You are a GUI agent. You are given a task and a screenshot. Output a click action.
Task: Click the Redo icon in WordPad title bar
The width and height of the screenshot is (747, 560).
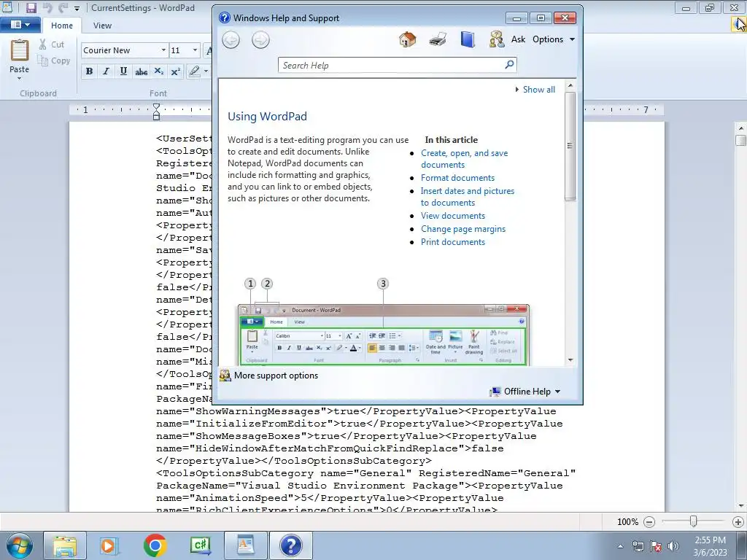(63, 7)
